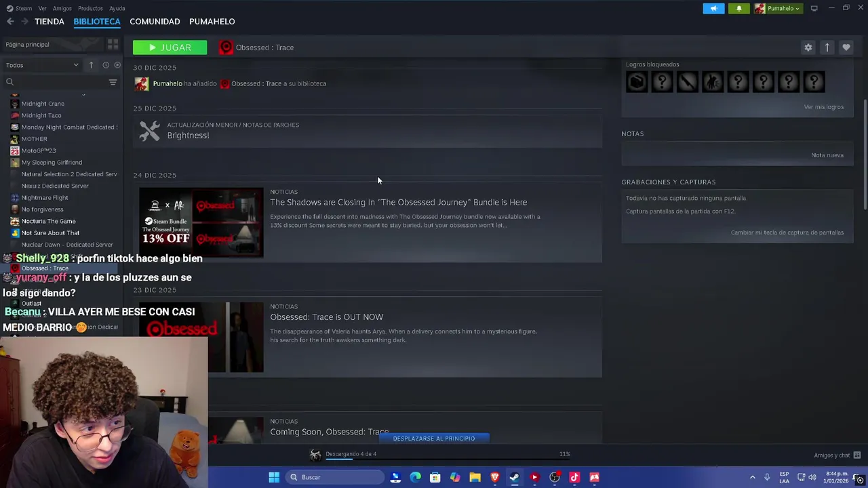
Task: Open the Windows Start menu
Action: pyautogui.click(x=274, y=477)
